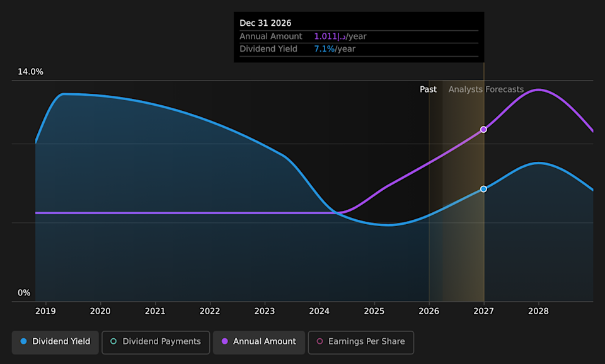605x364 pixels.
Task: Click the Analysts Forecasts label
Action: tap(486, 89)
